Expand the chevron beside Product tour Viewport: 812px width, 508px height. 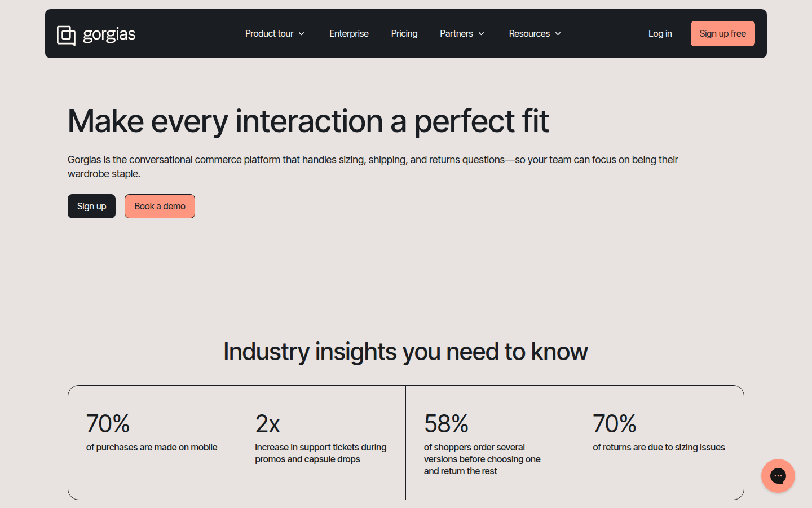[x=302, y=34]
